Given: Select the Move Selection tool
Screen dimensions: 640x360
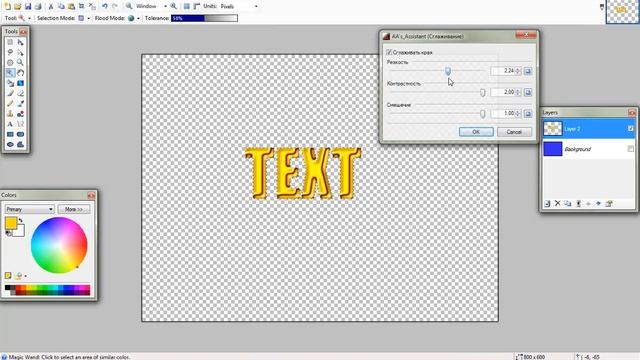Looking at the screenshot, I should [20, 52].
